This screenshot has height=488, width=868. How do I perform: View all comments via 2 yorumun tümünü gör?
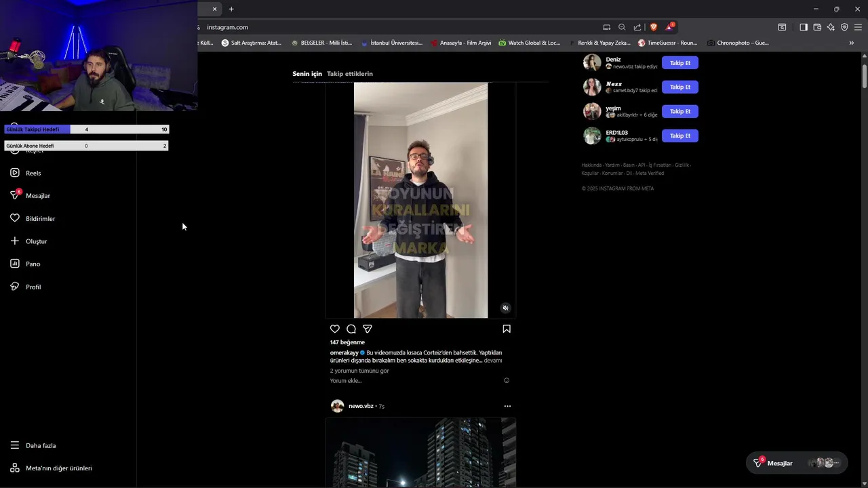point(359,371)
